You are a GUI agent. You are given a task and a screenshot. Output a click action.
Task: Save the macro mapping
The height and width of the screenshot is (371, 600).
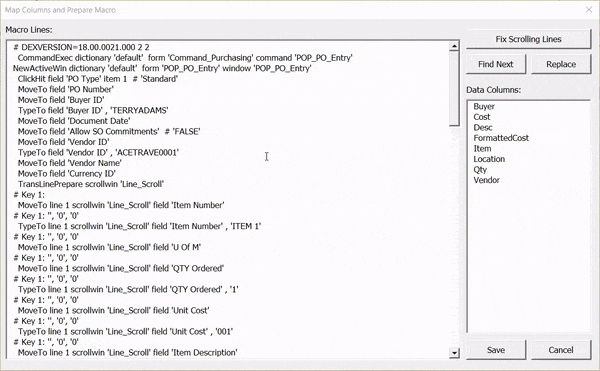[496, 350]
